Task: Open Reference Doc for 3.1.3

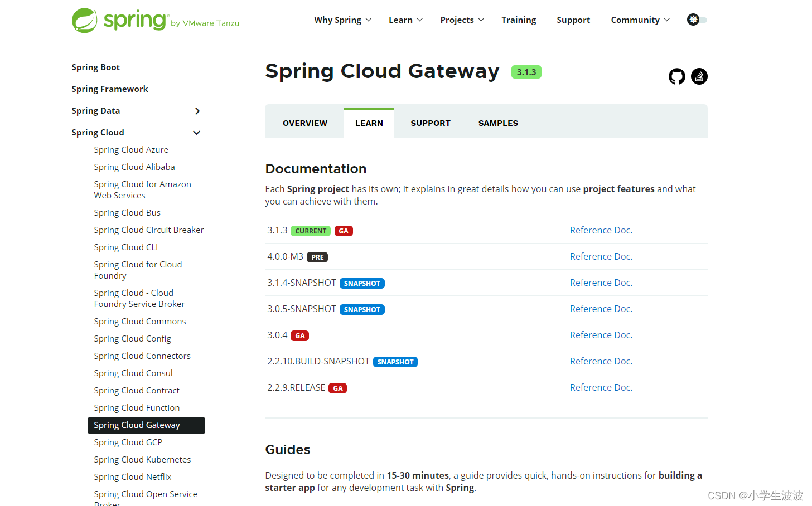Action: [x=601, y=230]
